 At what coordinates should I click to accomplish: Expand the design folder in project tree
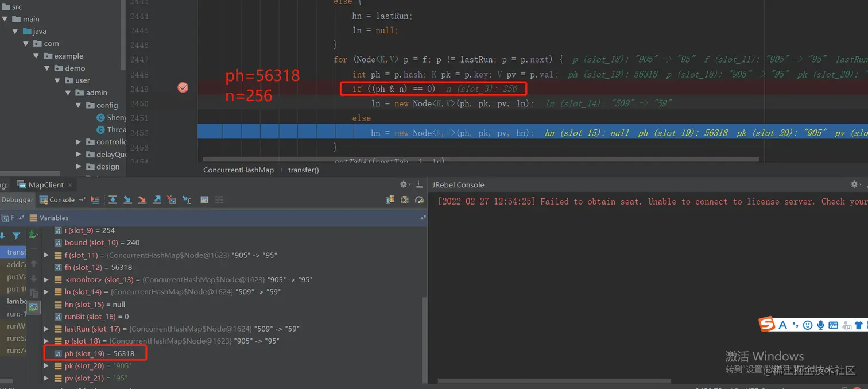(x=79, y=167)
